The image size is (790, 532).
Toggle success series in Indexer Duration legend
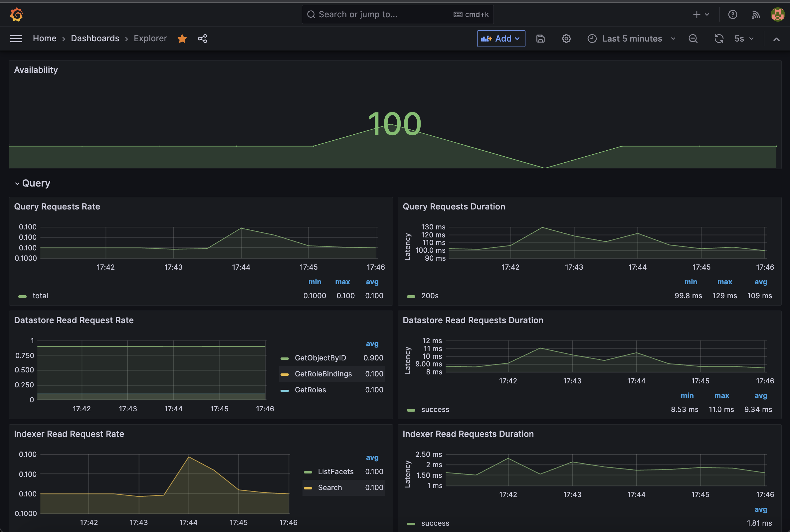pos(435,523)
